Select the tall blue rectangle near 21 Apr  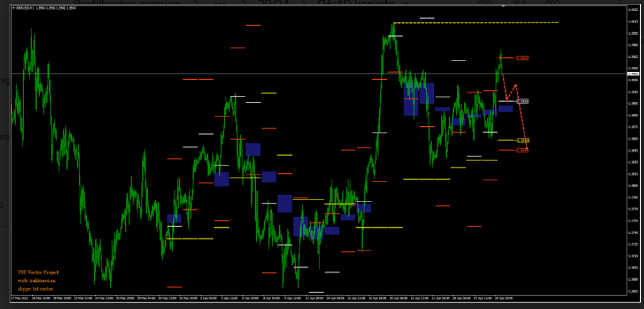coord(411,100)
